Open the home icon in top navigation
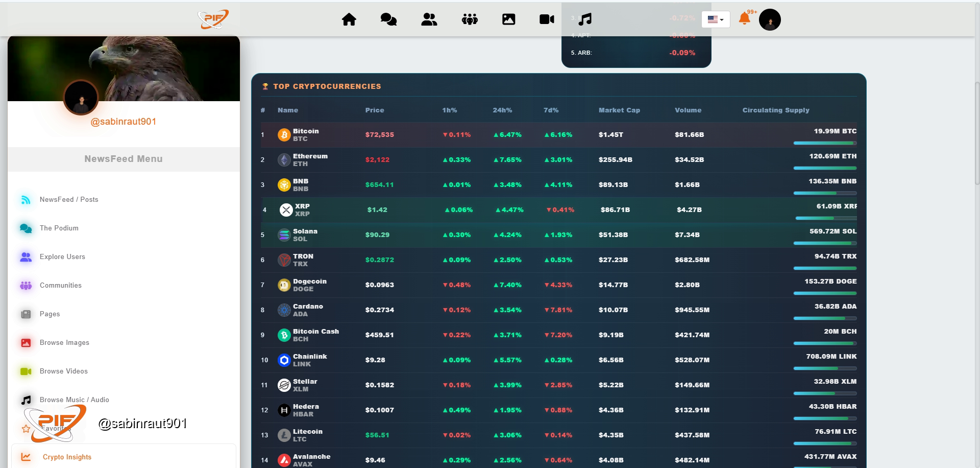The image size is (980, 468). (x=349, y=19)
